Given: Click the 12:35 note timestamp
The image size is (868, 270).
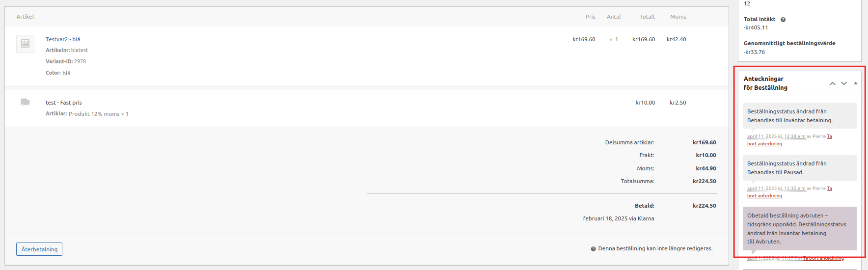Looking at the screenshot, I should (776, 189).
